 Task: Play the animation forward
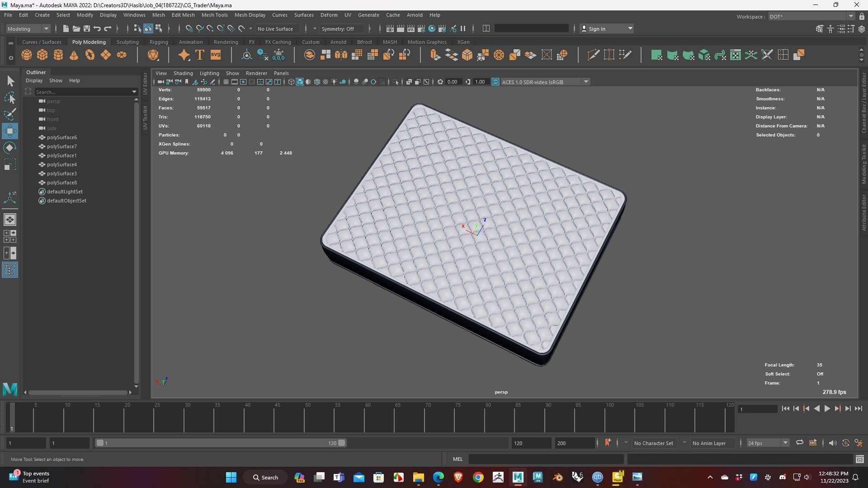pos(827,408)
